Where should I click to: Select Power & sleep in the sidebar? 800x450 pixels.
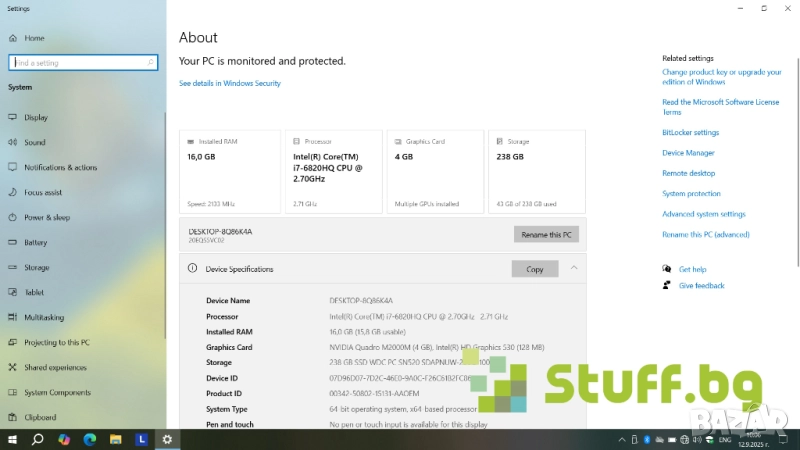[x=46, y=218]
